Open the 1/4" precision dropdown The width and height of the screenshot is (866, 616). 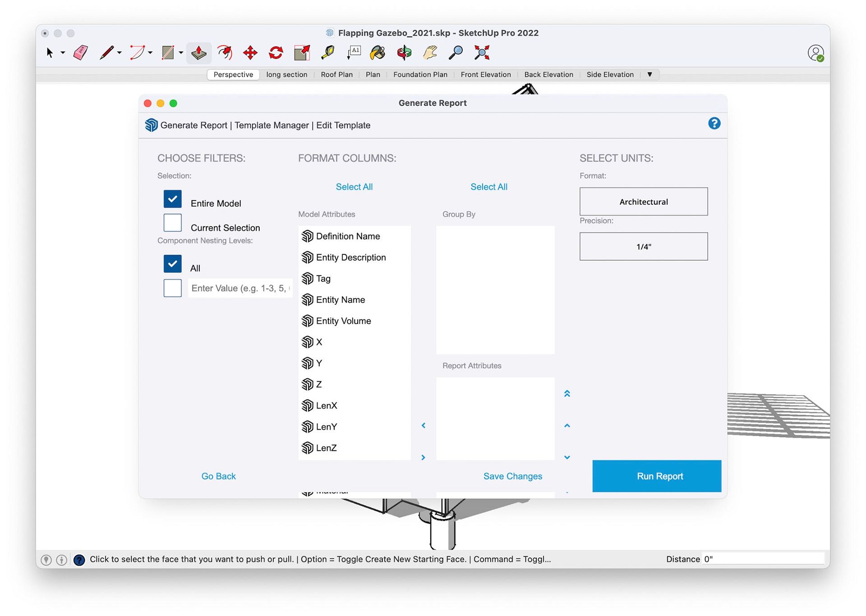(643, 247)
